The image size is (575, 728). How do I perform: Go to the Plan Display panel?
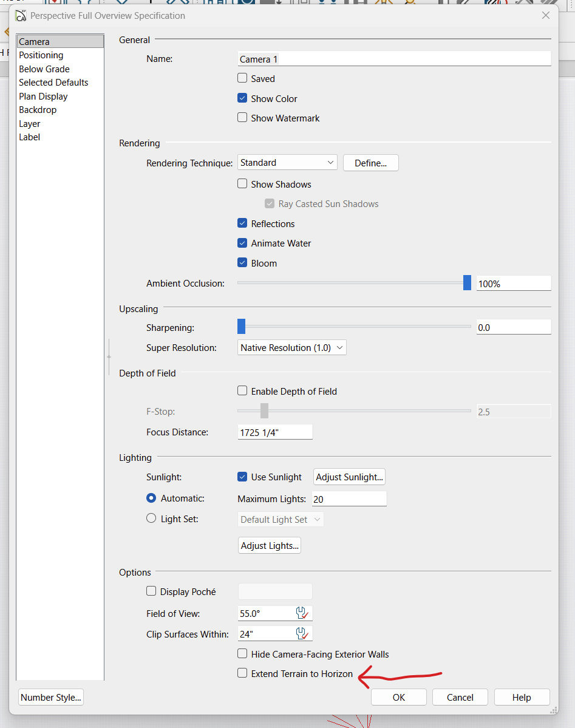coord(43,97)
